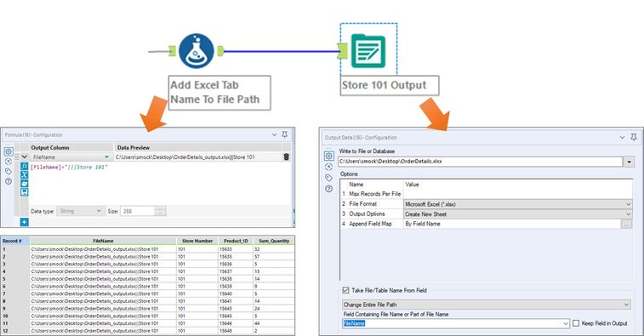Select the Product_ID column header
This screenshot has height=336, width=644.
click(236, 241)
